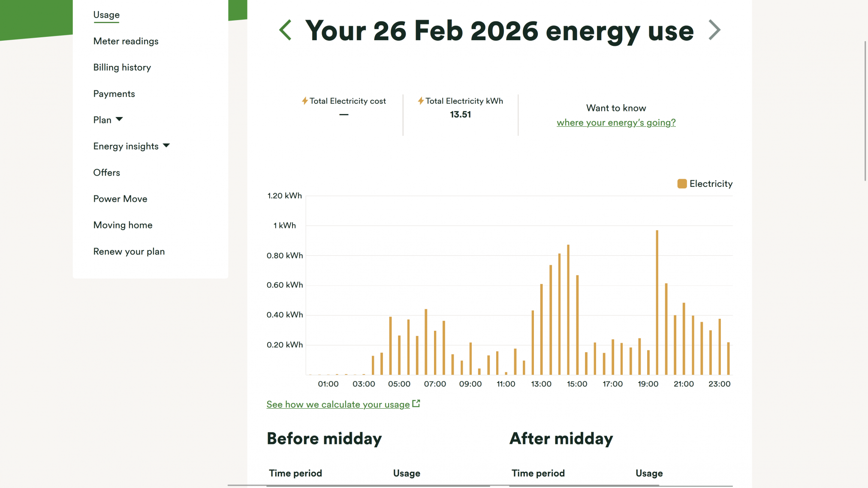868x488 pixels.
Task: Click See how we calculate your usage
Action: tap(338, 404)
